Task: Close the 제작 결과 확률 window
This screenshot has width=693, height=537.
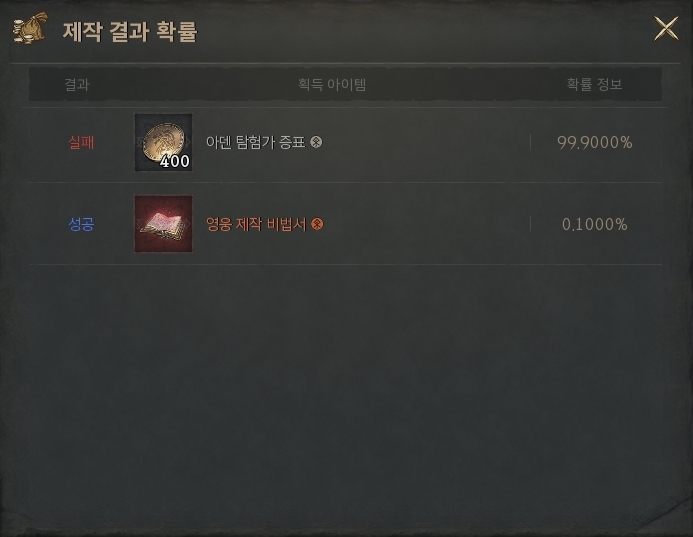Action: pyautogui.click(x=666, y=29)
